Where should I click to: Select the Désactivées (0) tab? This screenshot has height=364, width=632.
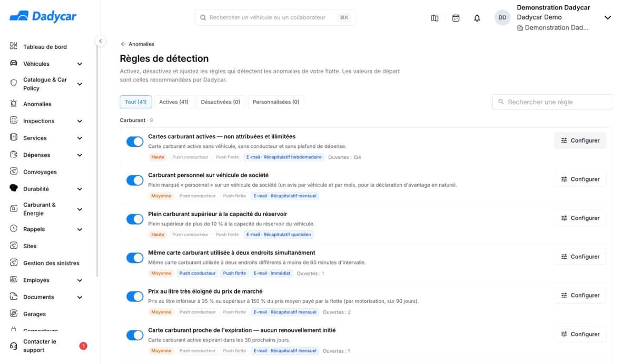(x=220, y=102)
